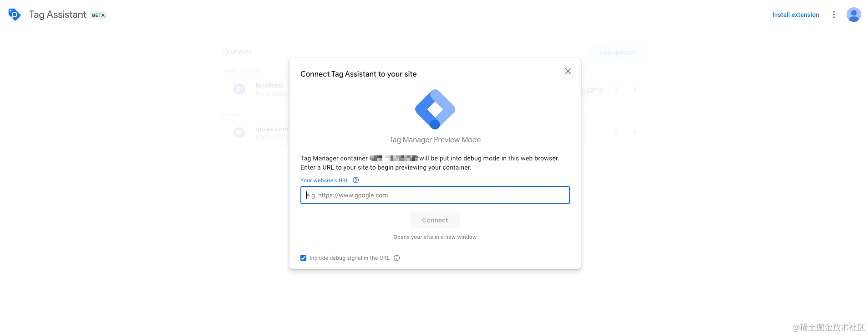This screenshot has width=868, height=335.
Task: Click the Tag Manager diamond logo
Action: (x=435, y=109)
